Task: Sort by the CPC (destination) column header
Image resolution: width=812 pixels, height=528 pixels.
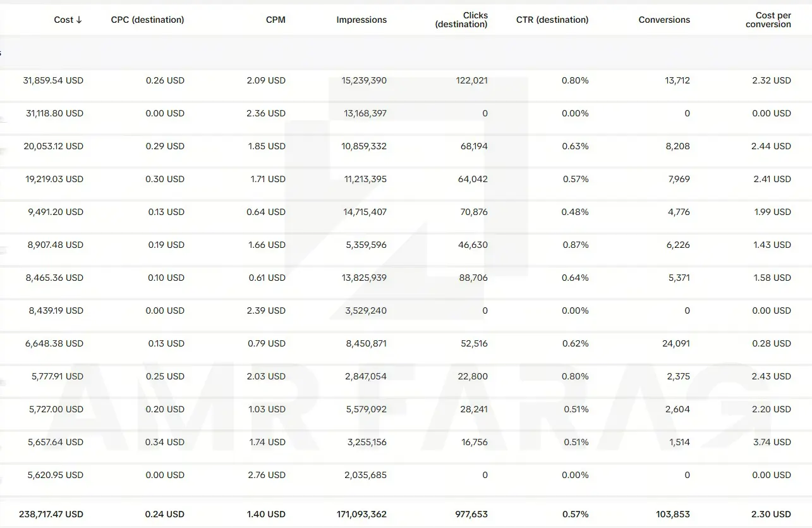Action: (x=148, y=20)
